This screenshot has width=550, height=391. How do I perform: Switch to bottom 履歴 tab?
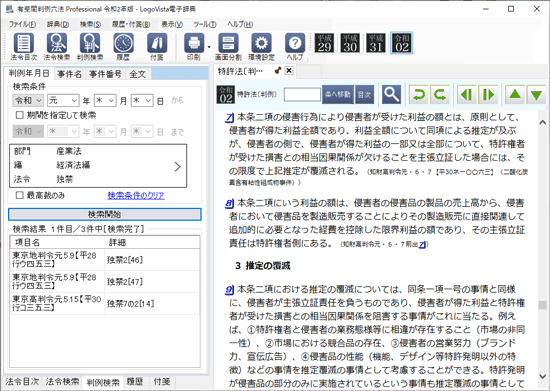click(135, 382)
